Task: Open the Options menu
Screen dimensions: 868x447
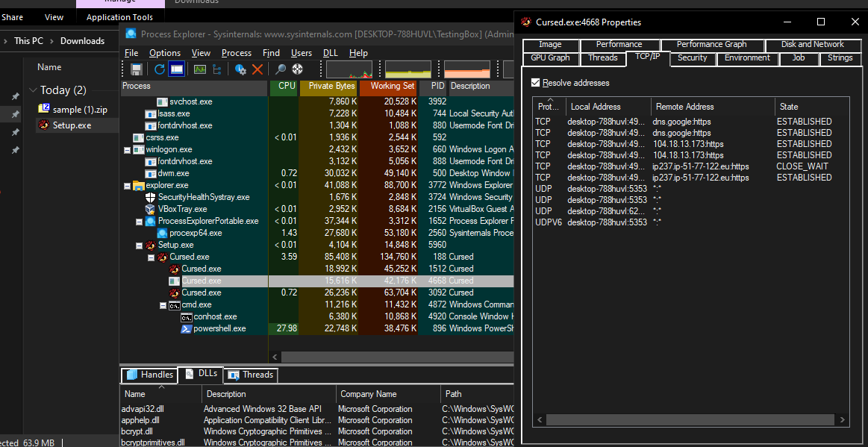Action: (x=164, y=53)
